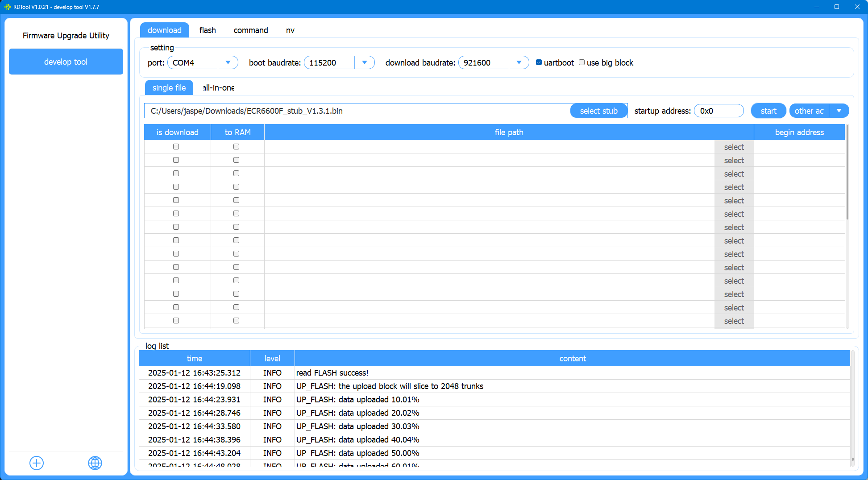Click the 'Firmware Upgrade Utility' title text
Viewport: 868px width, 480px height.
[x=66, y=35]
